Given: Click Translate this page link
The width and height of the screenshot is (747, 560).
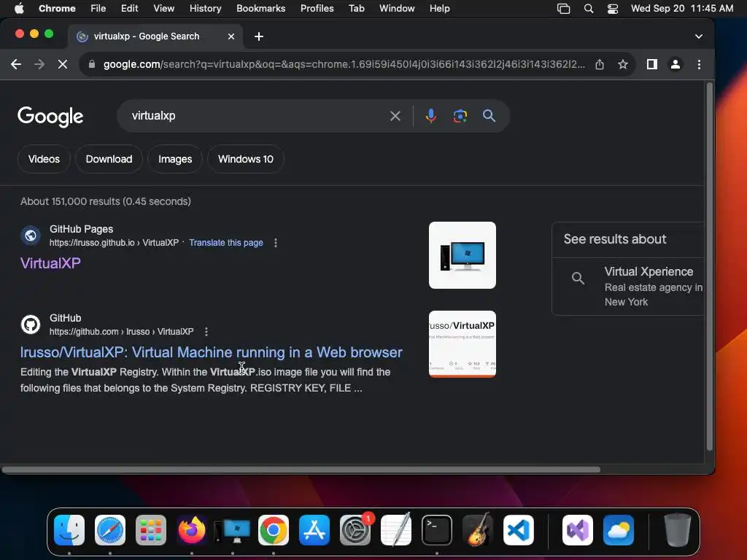Looking at the screenshot, I should point(226,243).
